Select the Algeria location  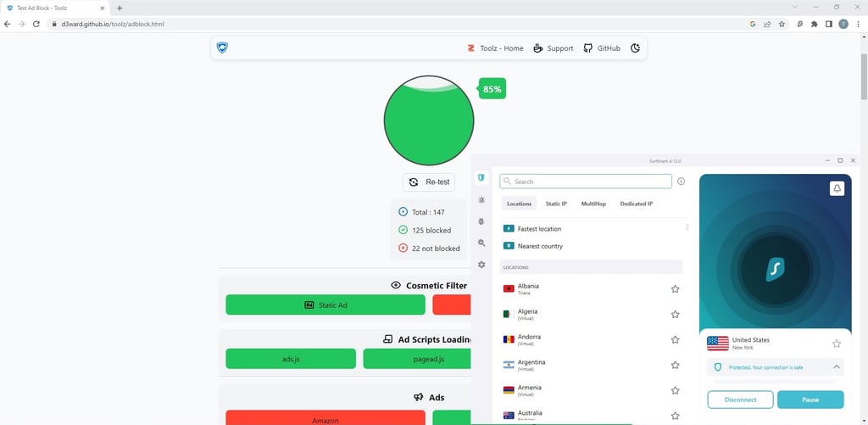click(x=591, y=314)
